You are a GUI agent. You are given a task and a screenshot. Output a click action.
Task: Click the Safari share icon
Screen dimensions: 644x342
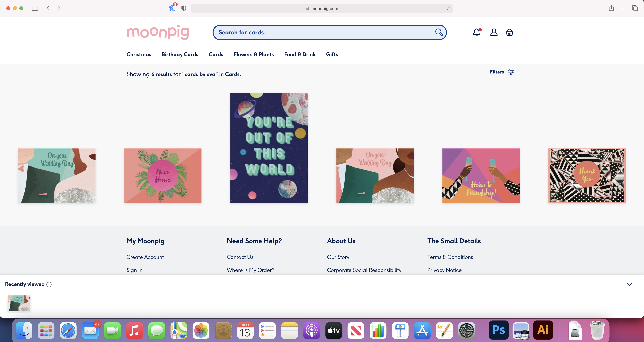tap(611, 8)
